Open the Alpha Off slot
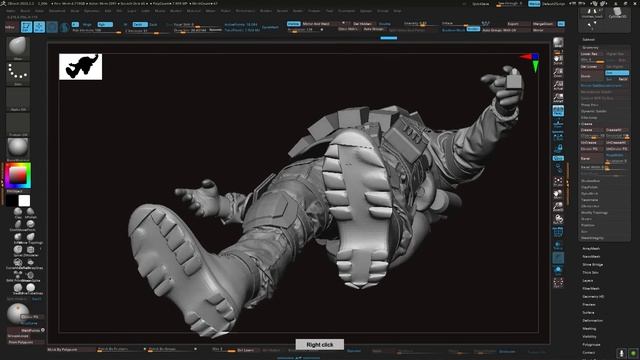This screenshot has width=640, height=360. pos(18,99)
